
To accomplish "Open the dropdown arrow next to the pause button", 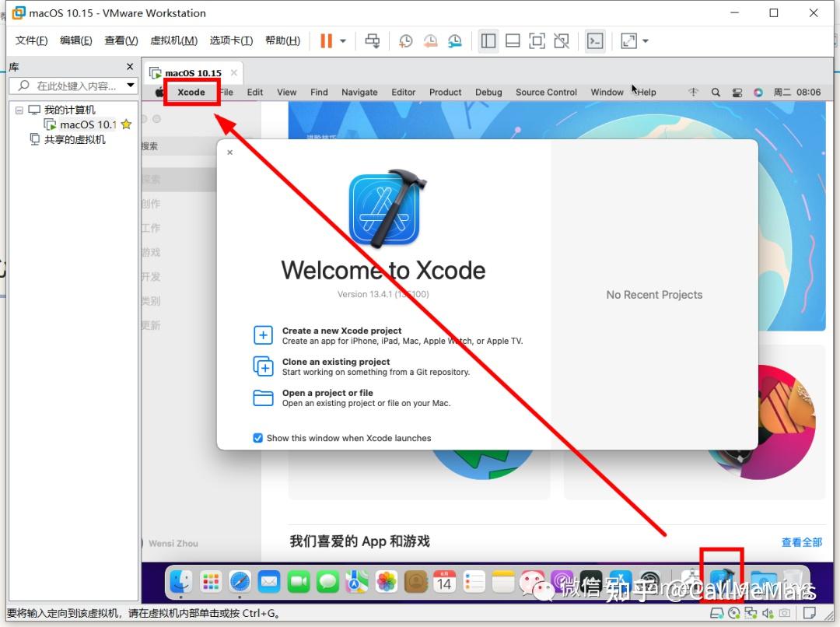I will tap(343, 40).
